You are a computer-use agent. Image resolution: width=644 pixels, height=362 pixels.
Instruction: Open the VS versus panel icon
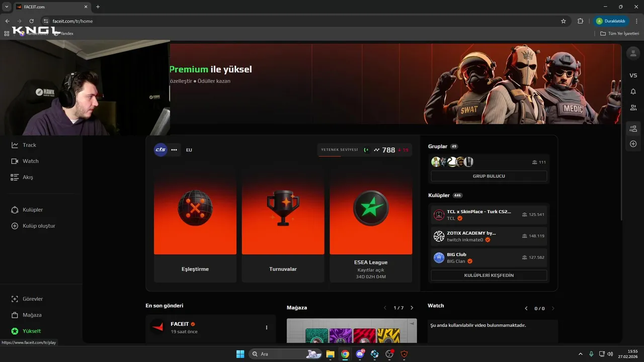click(633, 75)
